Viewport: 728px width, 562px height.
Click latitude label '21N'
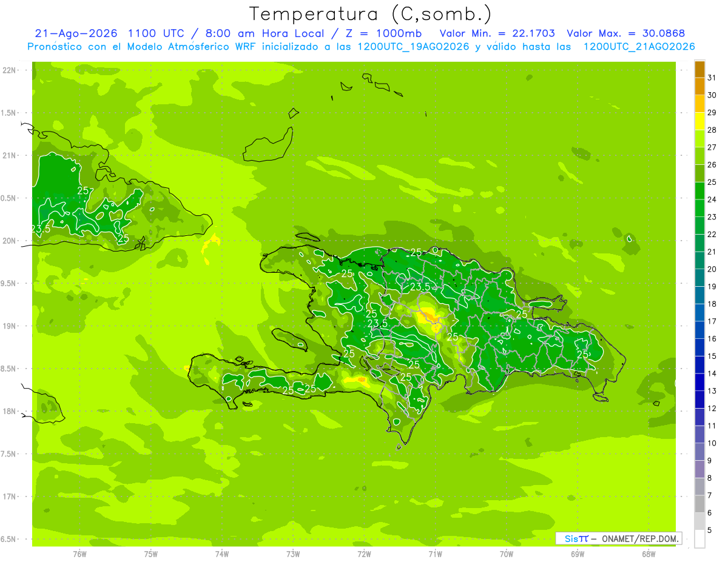tap(10, 156)
